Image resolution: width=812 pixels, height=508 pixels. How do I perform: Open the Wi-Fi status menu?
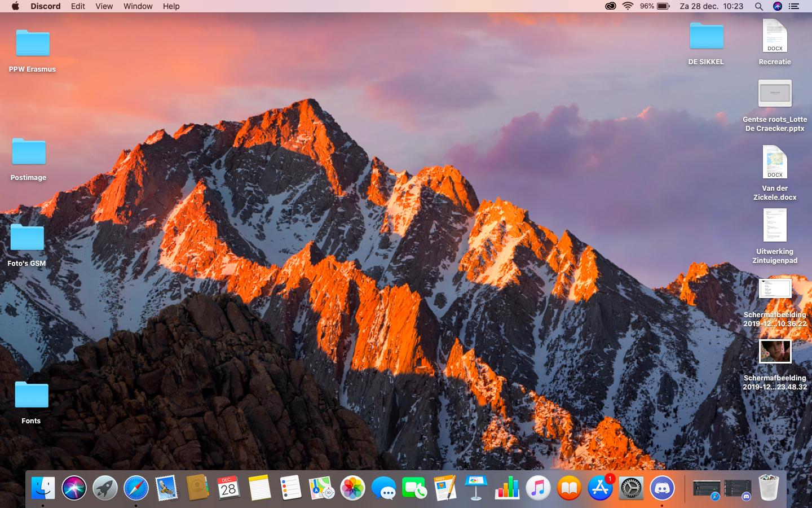point(628,6)
